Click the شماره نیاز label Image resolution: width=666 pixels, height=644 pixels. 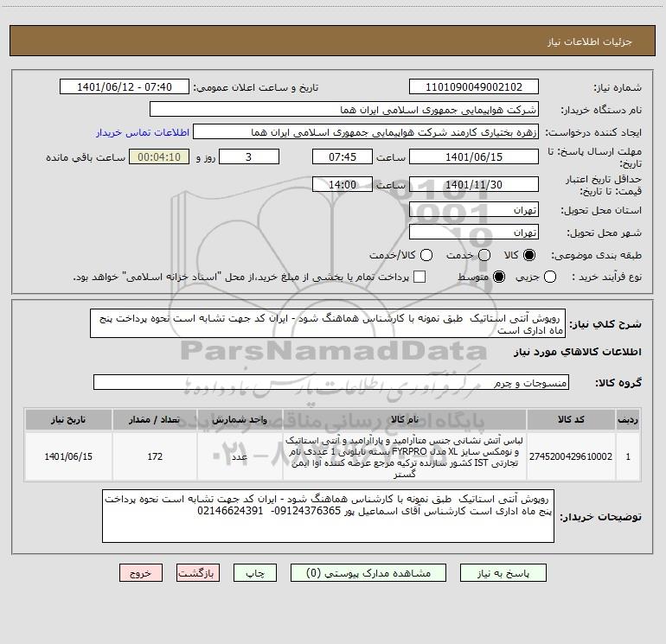(x=618, y=87)
